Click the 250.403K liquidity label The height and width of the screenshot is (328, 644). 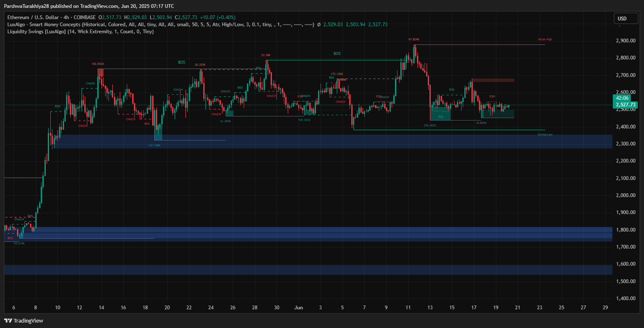click(x=430, y=125)
